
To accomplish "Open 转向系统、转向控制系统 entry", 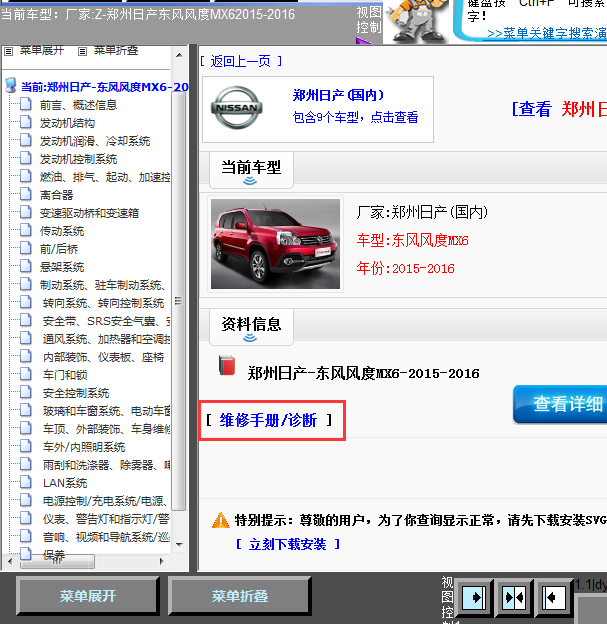I will pos(103,303).
